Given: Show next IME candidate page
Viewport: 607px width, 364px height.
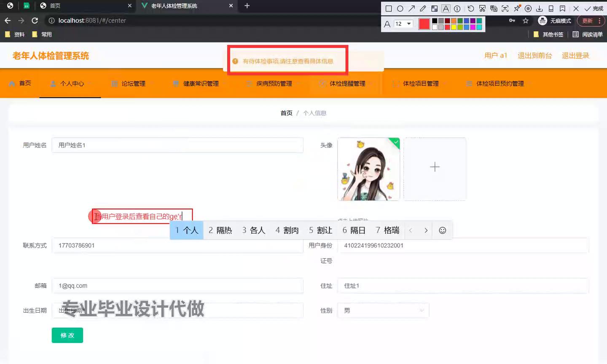Looking at the screenshot, I should coord(426,230).
